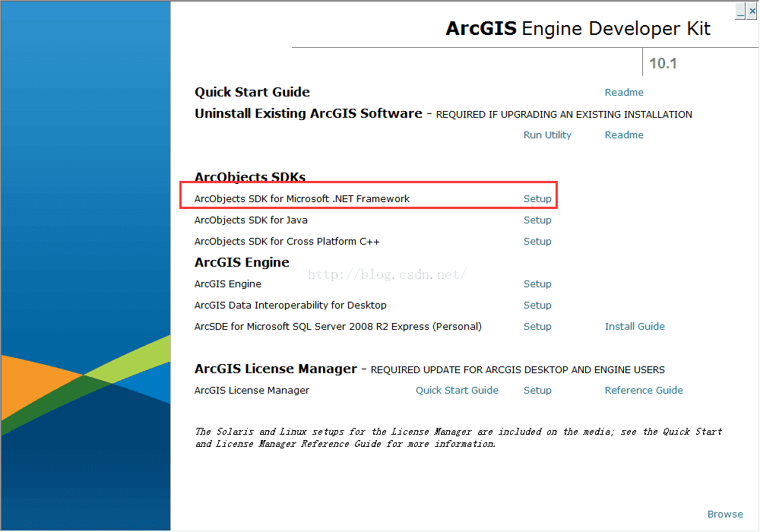Click the '10.1' version number
This screenshot has width=760, height=532.
click(x=663, y=63)
